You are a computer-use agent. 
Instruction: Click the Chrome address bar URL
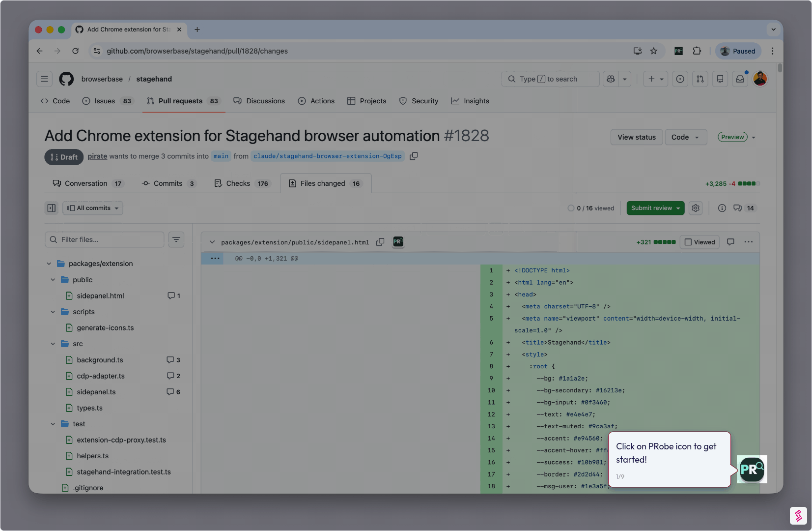197,51
